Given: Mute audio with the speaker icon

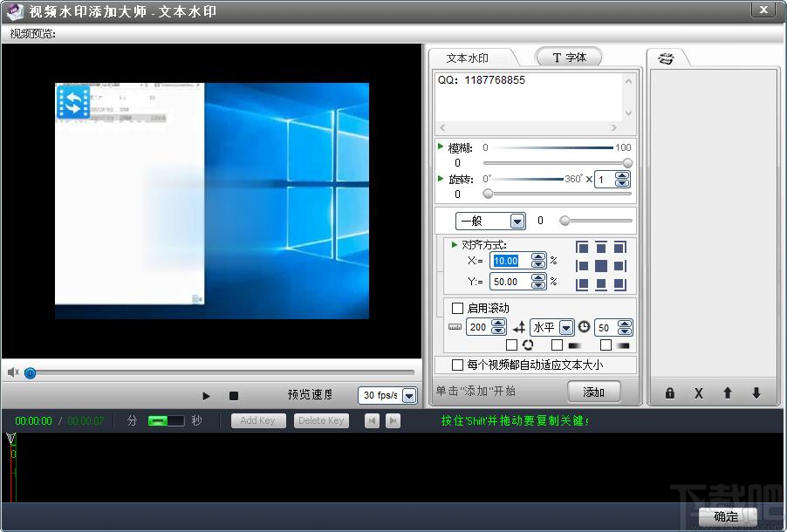Looking at the screenshot, I should pyautogui.click(x=13, y=372).
